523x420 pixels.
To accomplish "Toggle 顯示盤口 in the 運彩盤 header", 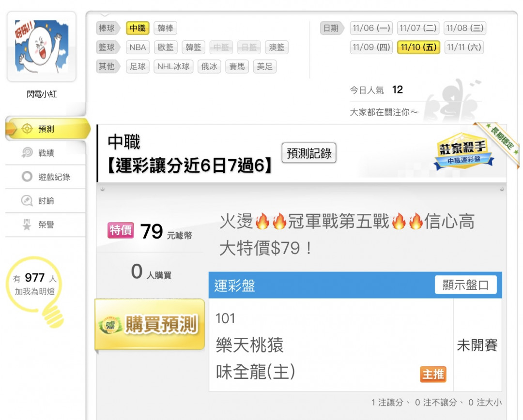I will [x=466, y=285].
